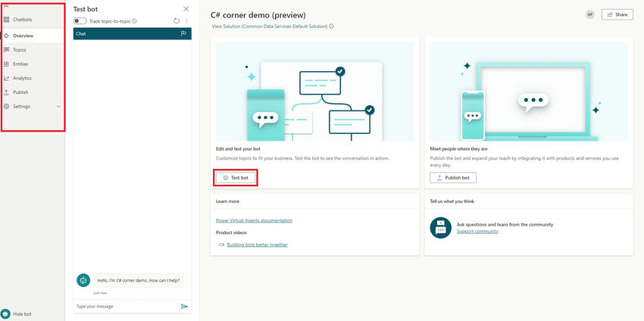
Task: Open the test bot more options menu
Action: [187, 21]
